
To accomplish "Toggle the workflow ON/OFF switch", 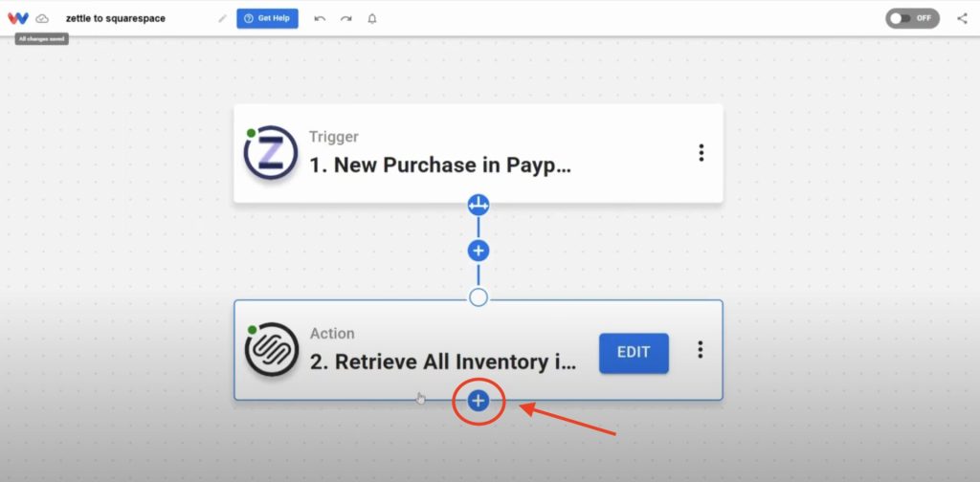I will [x=912, y=18].
